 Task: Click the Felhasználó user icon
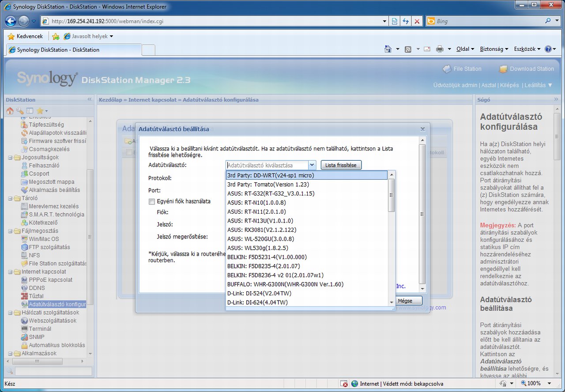point(25,166)
